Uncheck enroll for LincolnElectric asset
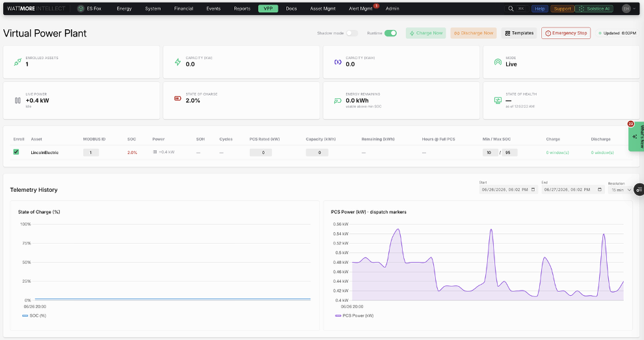Viewport: 644px width, 340px height. click(x=16, y=152)
